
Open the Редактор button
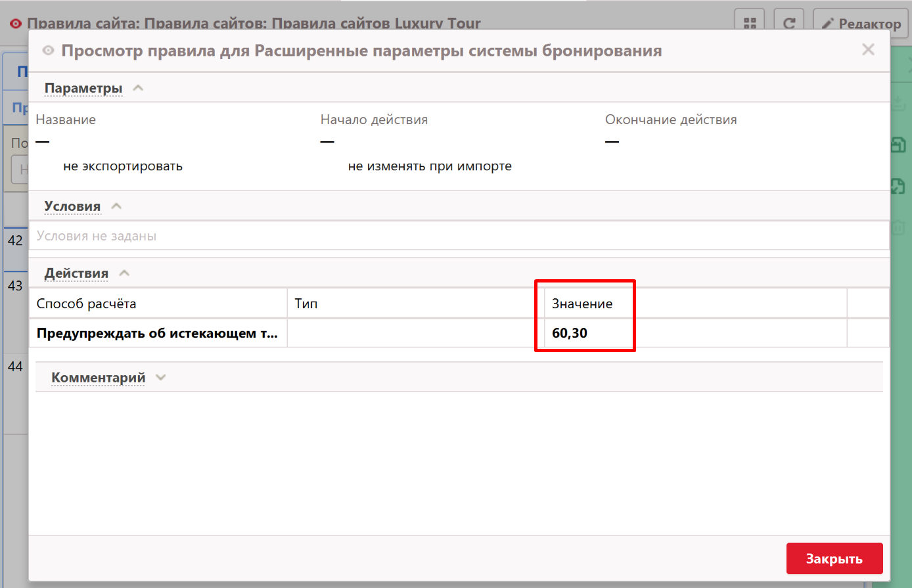[x=861, y=24]
